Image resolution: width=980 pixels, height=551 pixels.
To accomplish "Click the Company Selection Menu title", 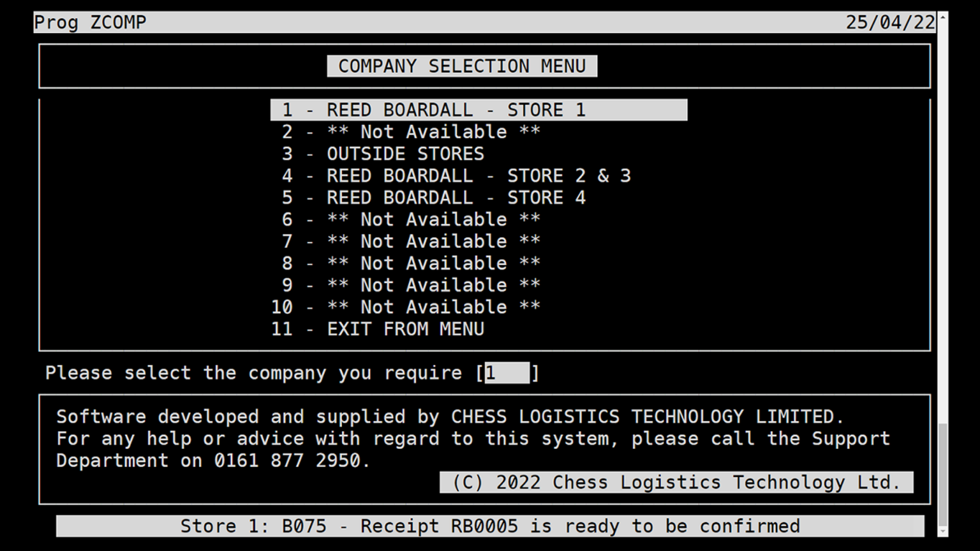I will point(462,66).
